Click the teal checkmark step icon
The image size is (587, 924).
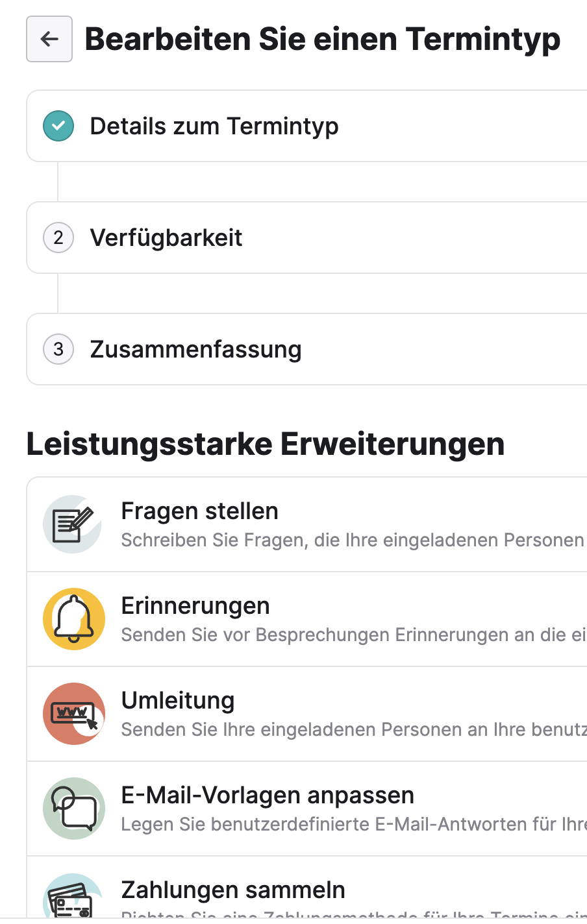58,126
